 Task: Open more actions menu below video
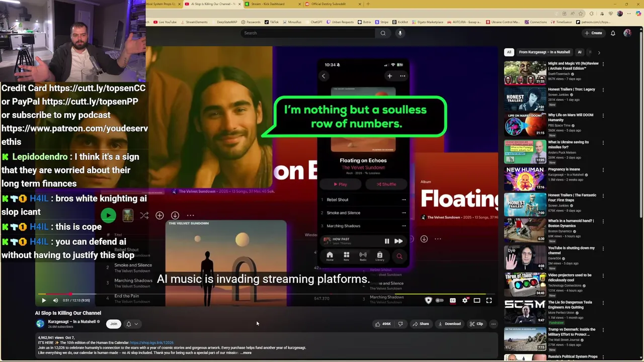click(494, 324)
